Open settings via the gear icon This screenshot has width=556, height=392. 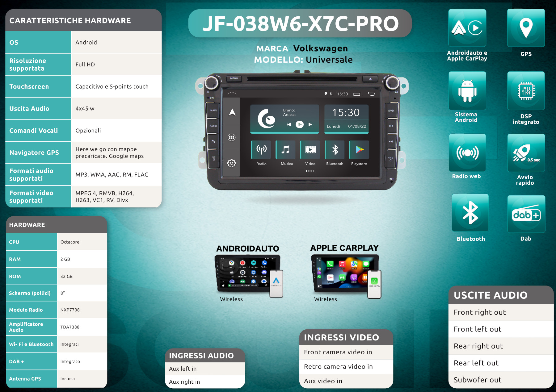232,163
